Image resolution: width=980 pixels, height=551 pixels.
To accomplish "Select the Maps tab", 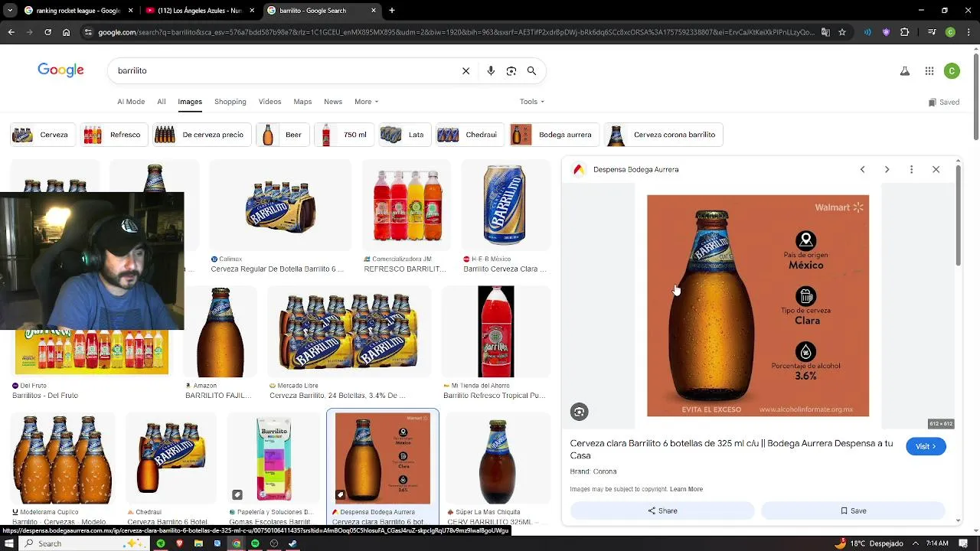I will click(x=302, y=102).
